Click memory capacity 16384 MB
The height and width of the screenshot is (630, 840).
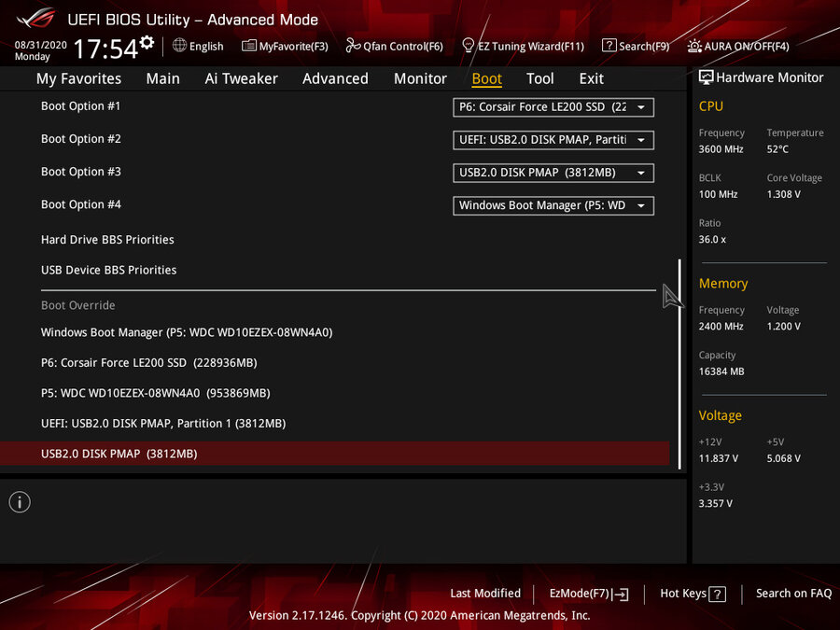click(721, 371)
